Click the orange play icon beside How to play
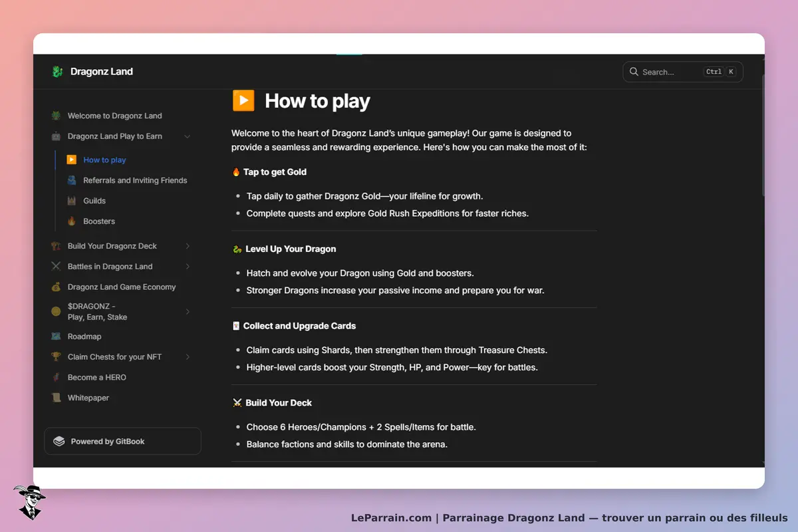The width and height of the screenshot is (798, 532). [72, 160]
